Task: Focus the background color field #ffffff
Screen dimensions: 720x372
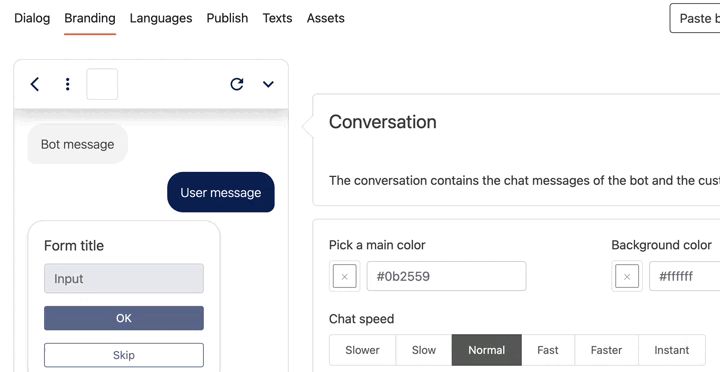Action: coord(685,276)
